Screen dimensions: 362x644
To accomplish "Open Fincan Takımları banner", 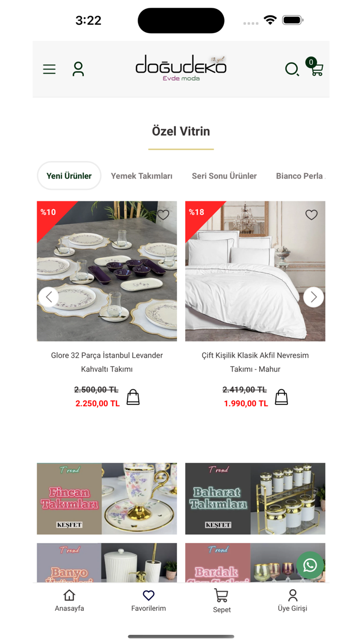I will coord(107,499).
